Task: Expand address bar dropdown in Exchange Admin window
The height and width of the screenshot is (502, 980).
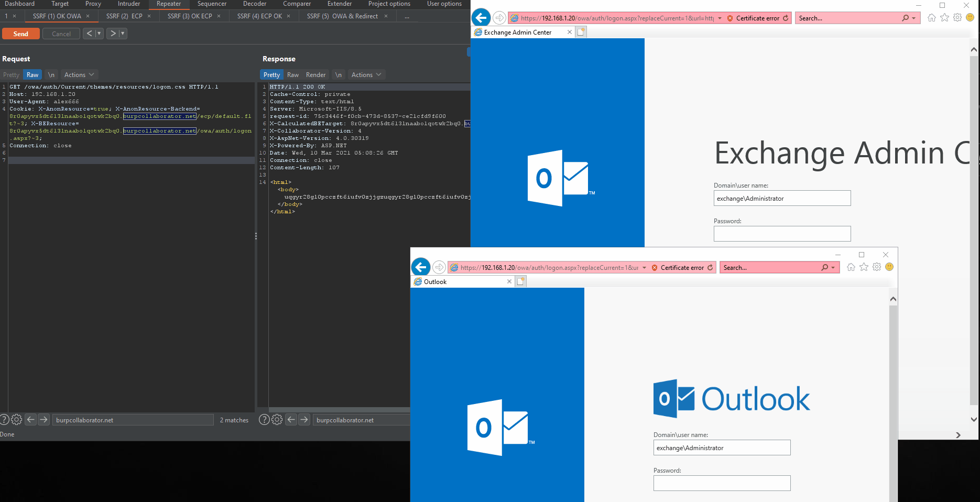Action: (720, 18)
